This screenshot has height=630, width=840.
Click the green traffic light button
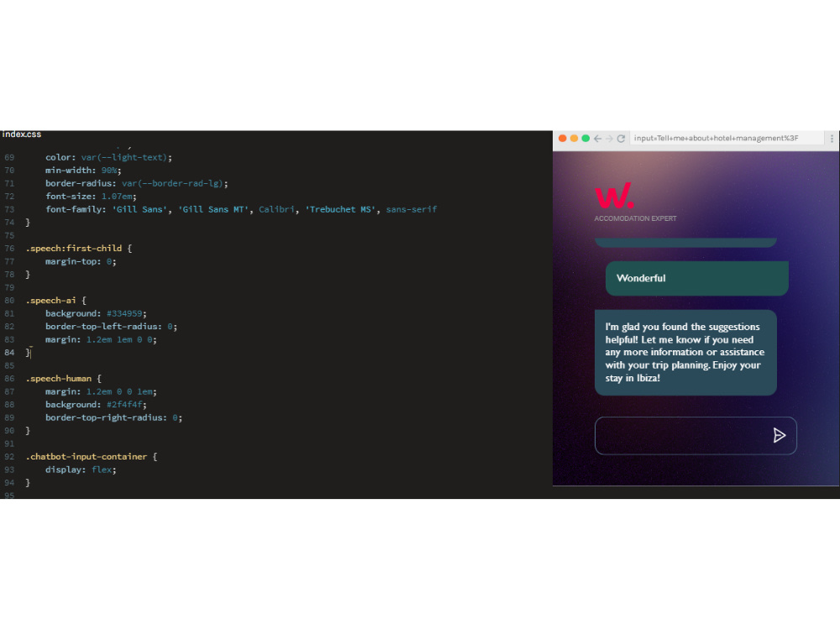point(585,136)
